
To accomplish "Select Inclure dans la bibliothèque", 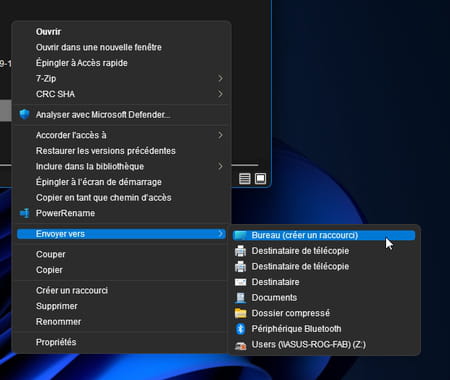I will pos(122,166).
